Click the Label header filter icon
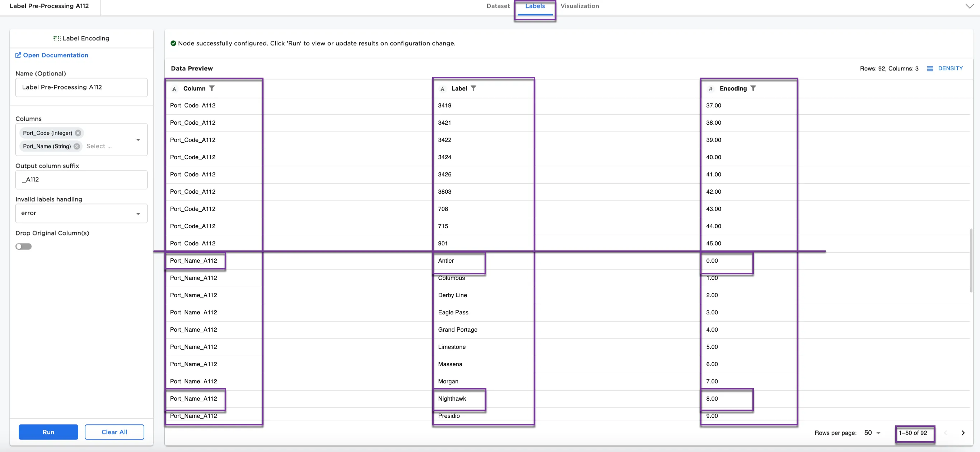The image size is (980, 452). coord(473,88)
